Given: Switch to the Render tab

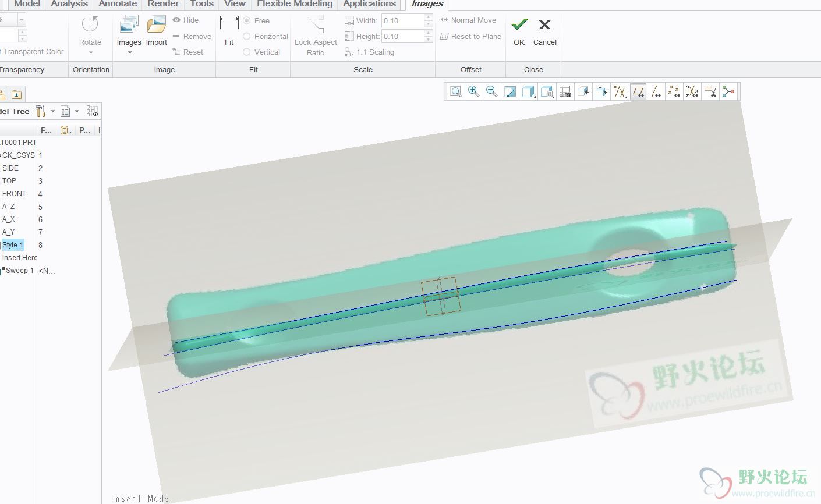Looking at the screenshot, I should click(163, 4).
